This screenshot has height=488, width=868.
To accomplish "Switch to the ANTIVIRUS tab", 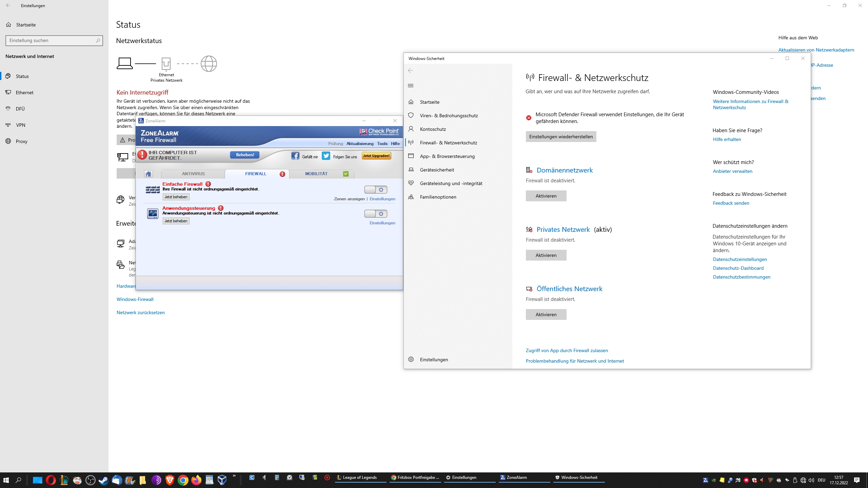I will coord(193,174).
